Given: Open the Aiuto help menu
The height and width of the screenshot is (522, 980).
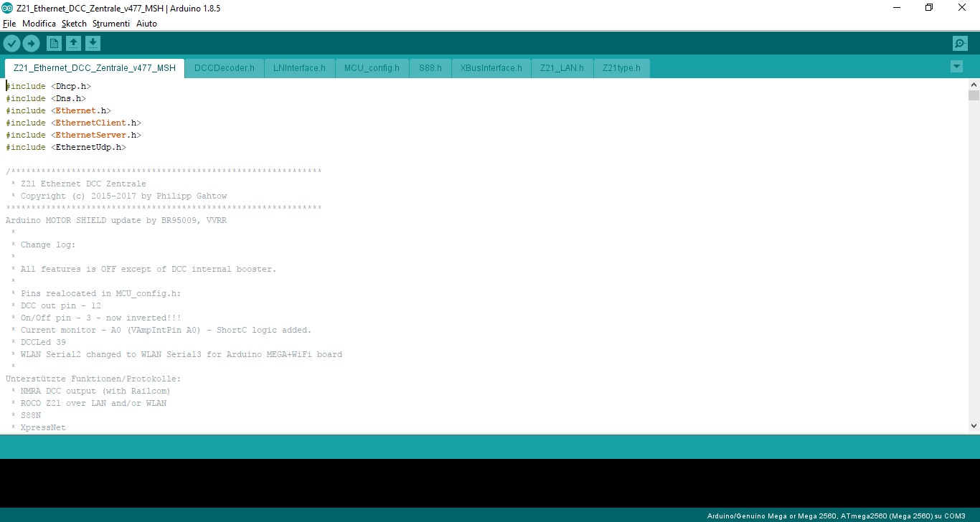Looking at the screenshot, I should click(146, 24).
